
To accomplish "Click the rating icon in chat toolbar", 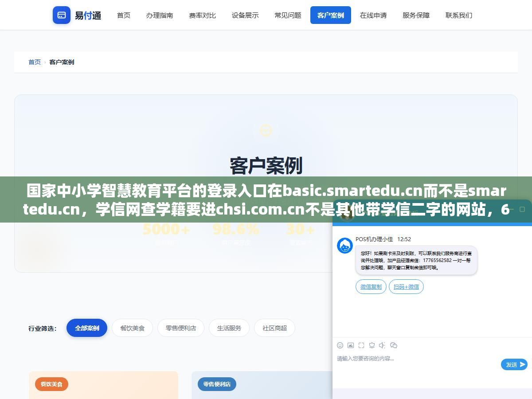I will 372,345.
